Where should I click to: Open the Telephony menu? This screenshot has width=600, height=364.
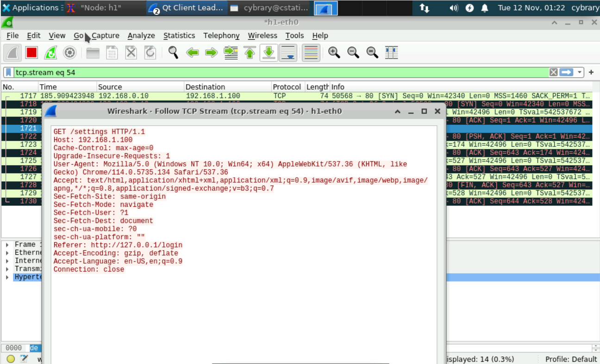pyautogui.click(x=221, y=36)
